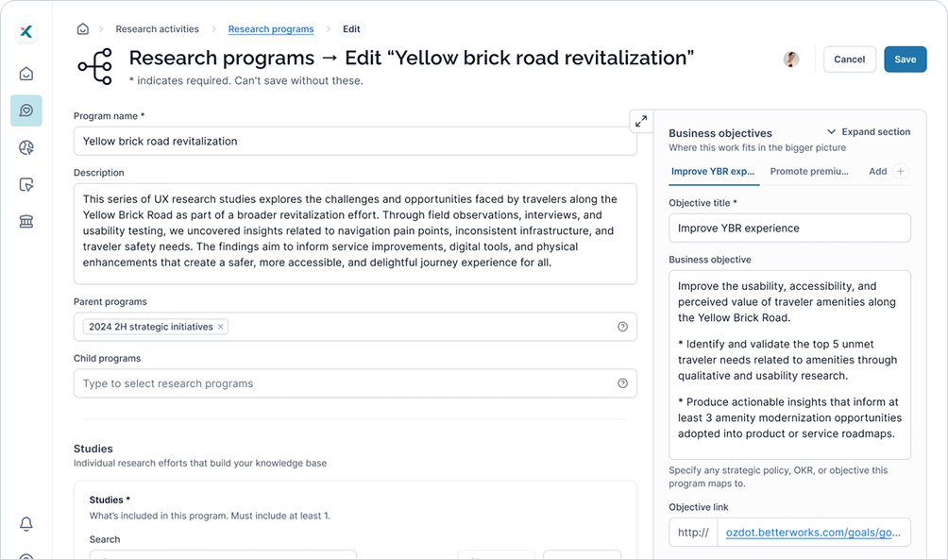Click the user avatar near Cancel
Image resolution: width=948 pixels, height=560 pixels.
coord(791,59)
